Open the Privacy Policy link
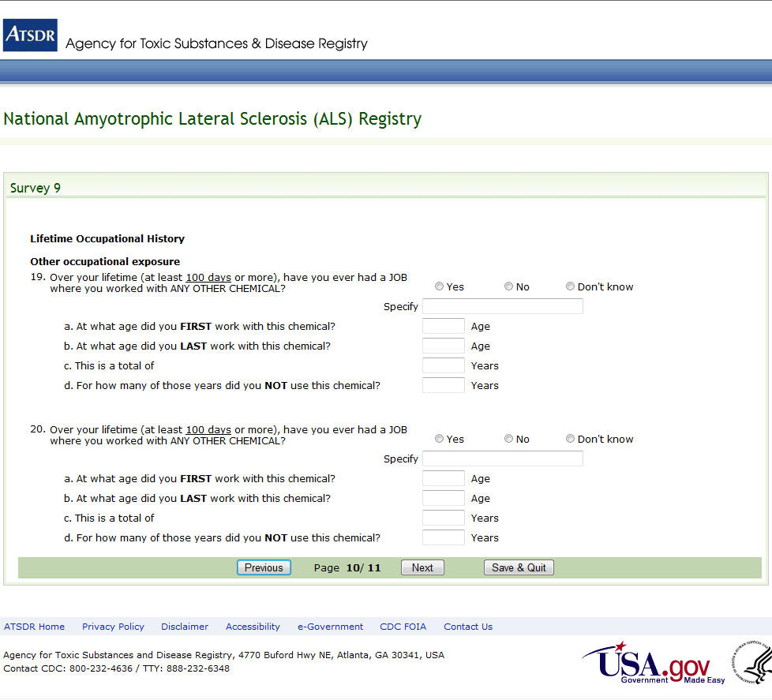The width and height of the screenshot is (772, 700). [x=113, y=627]
